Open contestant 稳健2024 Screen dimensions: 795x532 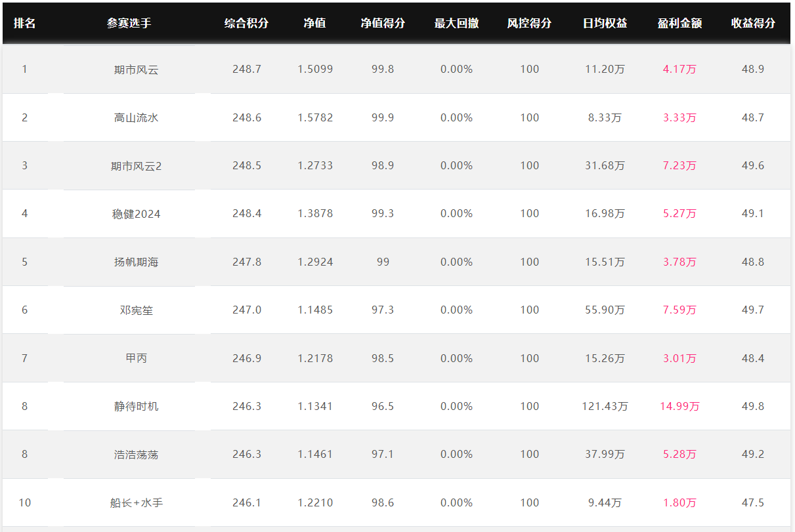pyautogui.click(x=136, y=214)
